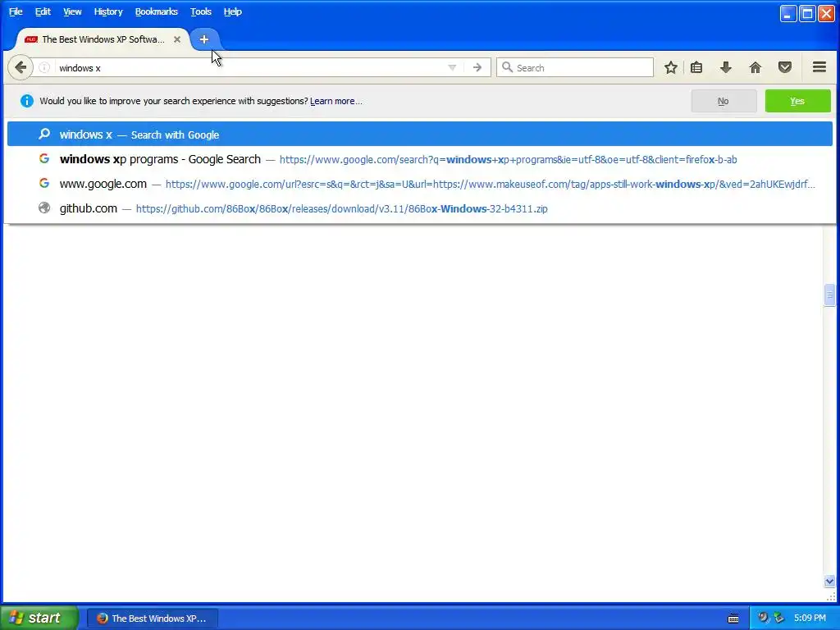Open the Tools menu
840x630 pixels.
click(201, 11)
